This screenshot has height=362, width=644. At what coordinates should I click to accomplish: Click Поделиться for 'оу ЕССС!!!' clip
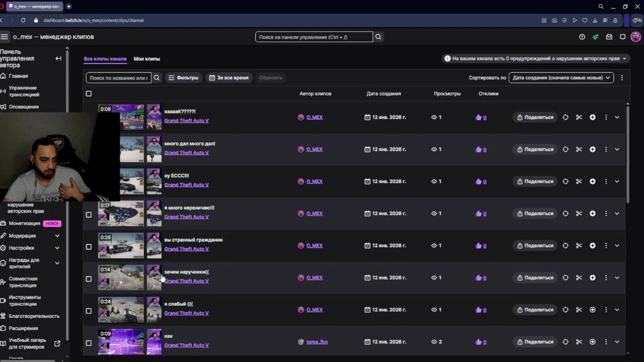point(535,182)
